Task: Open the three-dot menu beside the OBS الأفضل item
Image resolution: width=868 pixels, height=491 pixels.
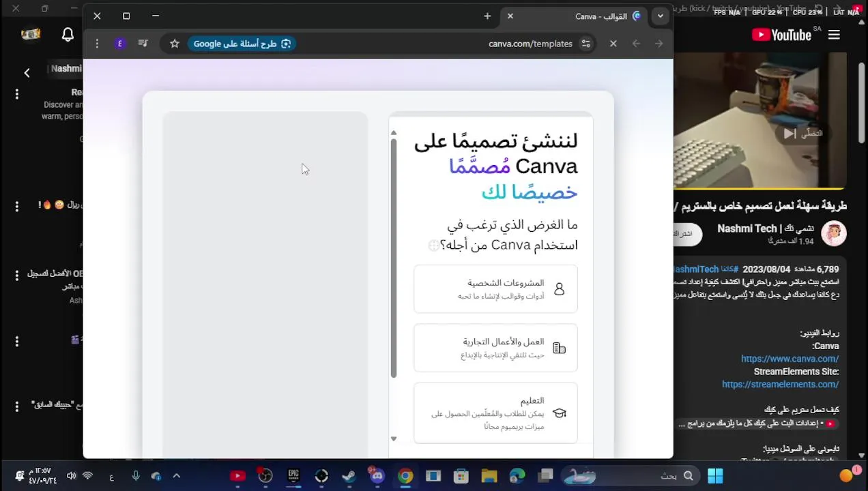Action: pyautogui.click(x=17, y=276)
